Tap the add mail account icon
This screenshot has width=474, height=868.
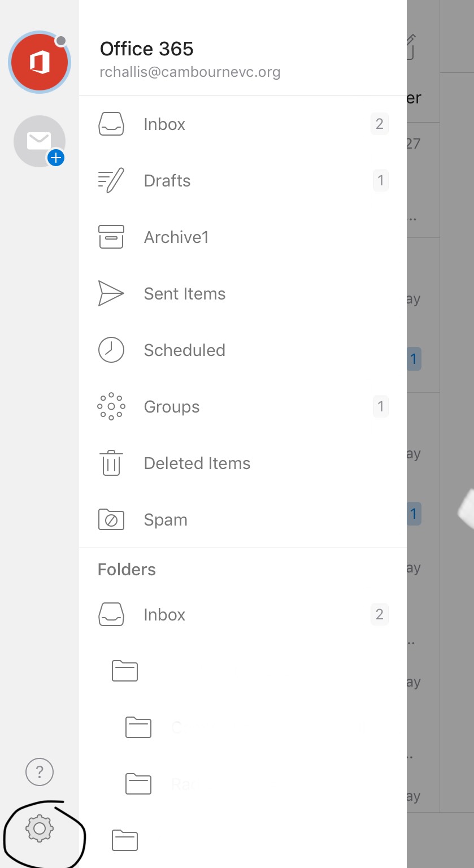(40, 141)
